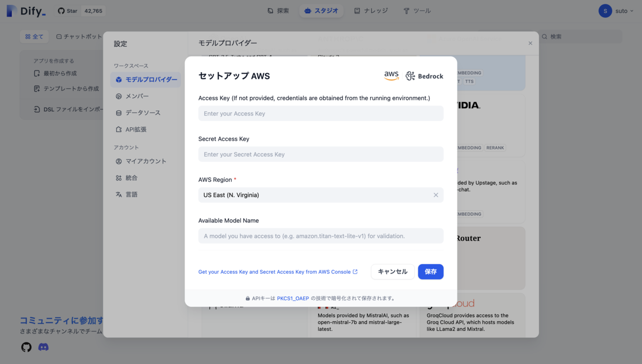Open AWS Console access key link
This screenshot has height=364, width=642.
pos(278,272)
